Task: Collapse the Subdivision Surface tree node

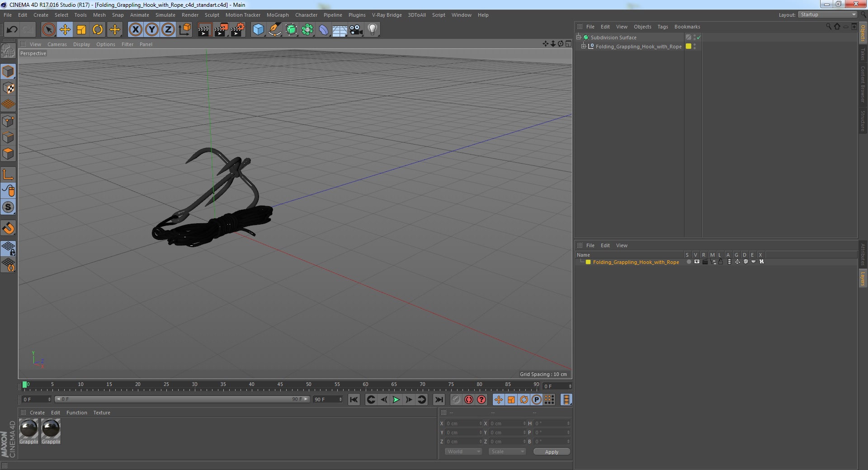Action: click(578, 38)
